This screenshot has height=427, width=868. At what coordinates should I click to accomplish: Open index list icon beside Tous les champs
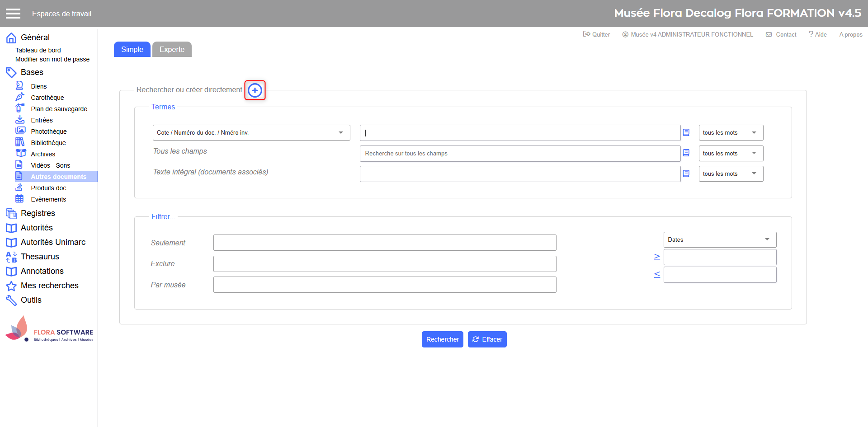pyautogui.click(x=686, y=153)
